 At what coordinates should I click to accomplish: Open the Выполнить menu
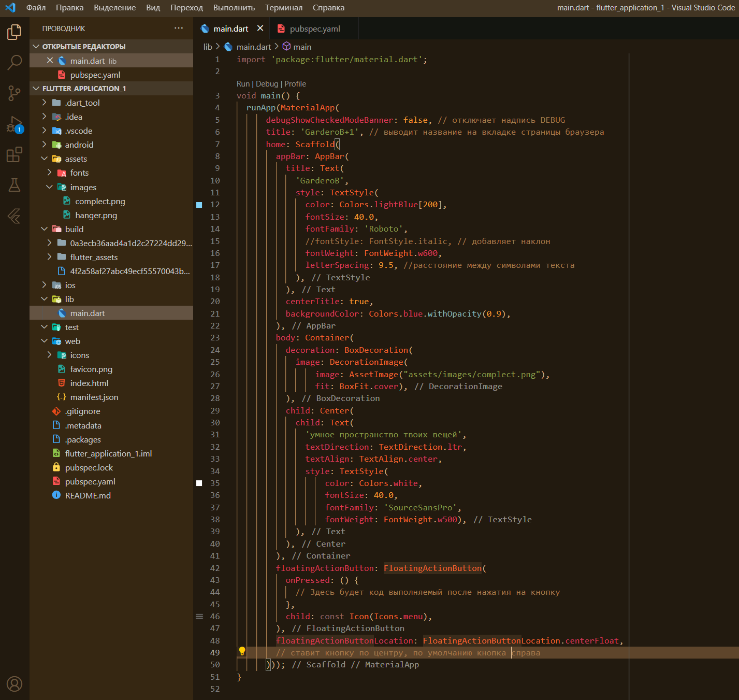tap(234, 8)
